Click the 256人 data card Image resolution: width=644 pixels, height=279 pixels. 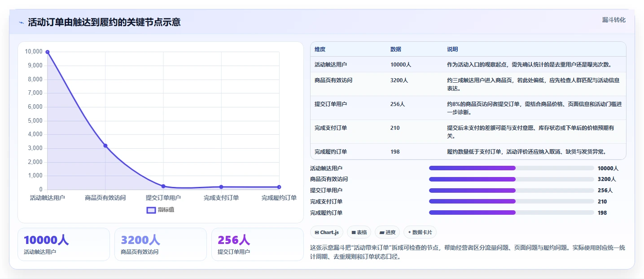click(x=258, y=244)
